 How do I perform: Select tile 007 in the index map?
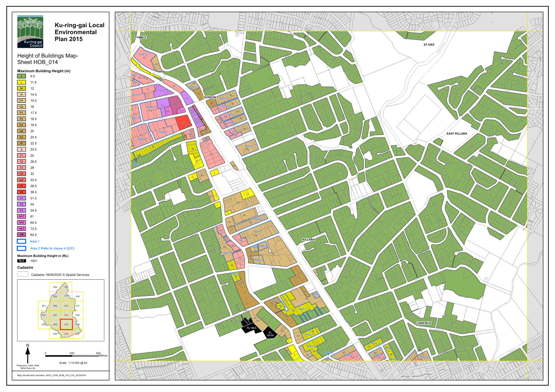(x=55, y=315)
